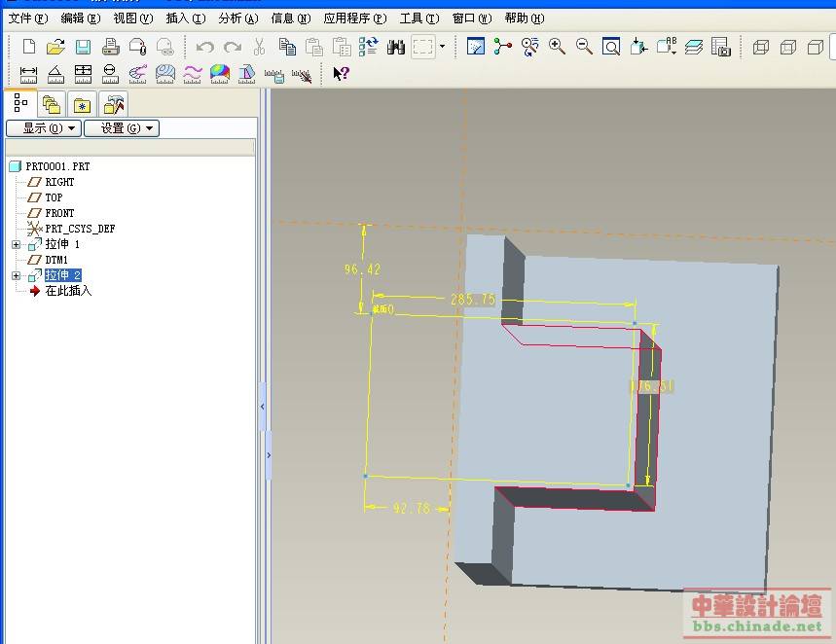The image size is (836, 644).
Task: Save the model with the floppy disk icon
Action: point(83,47)
